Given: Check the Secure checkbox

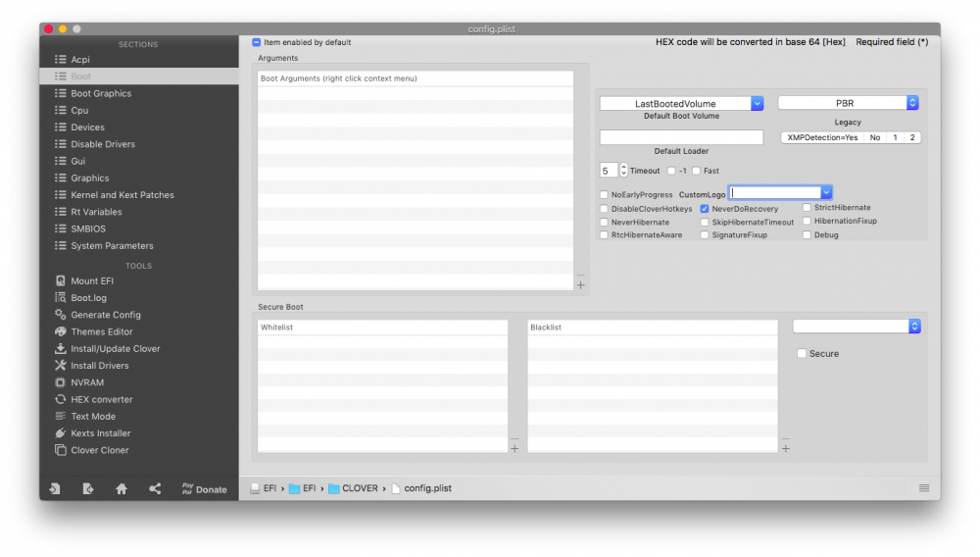Looking at the screenshot, I should pos(802,353).
